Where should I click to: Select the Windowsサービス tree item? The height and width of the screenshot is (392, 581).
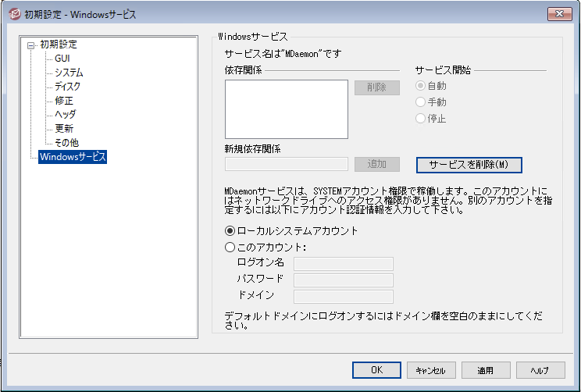click(73, 157)
